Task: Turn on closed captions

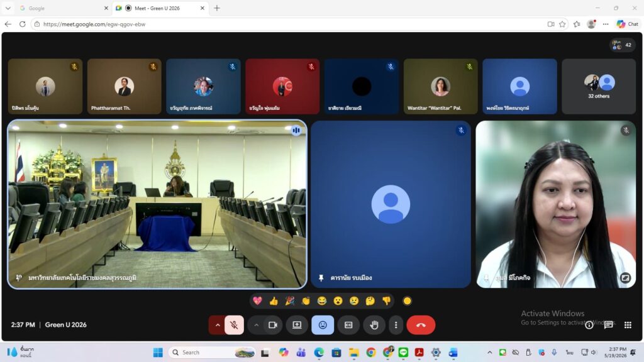Action: tap(348, 325)
